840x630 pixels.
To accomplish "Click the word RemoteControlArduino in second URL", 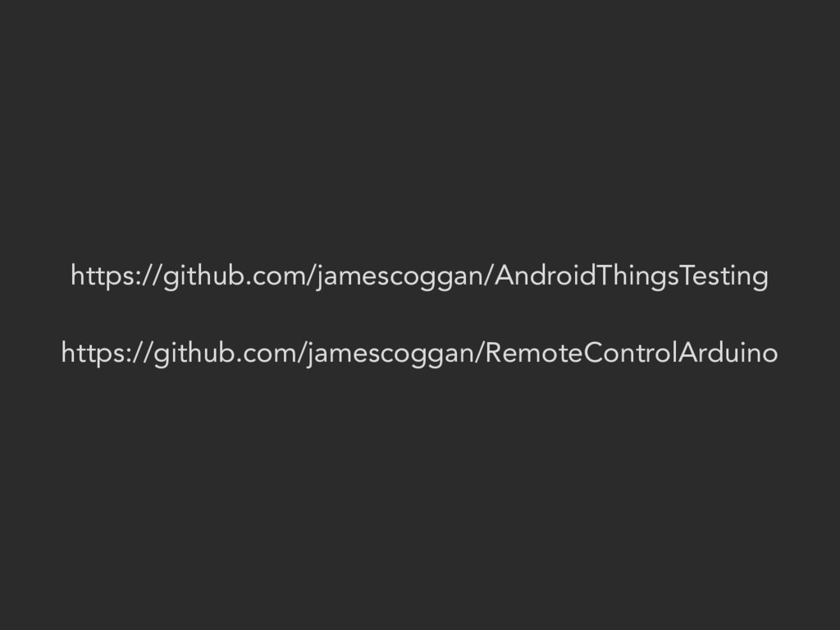I will (631, 354).
